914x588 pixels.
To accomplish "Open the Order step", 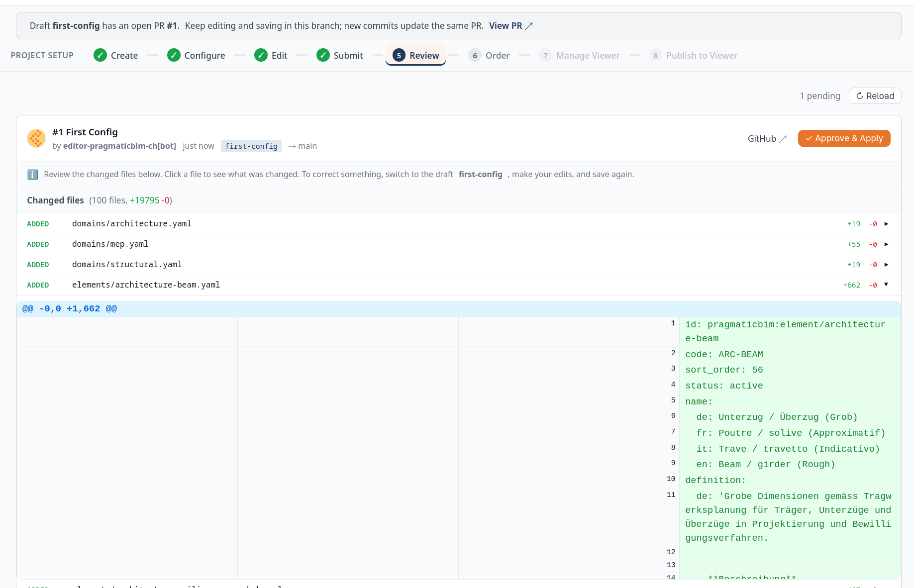I will 489,55.
